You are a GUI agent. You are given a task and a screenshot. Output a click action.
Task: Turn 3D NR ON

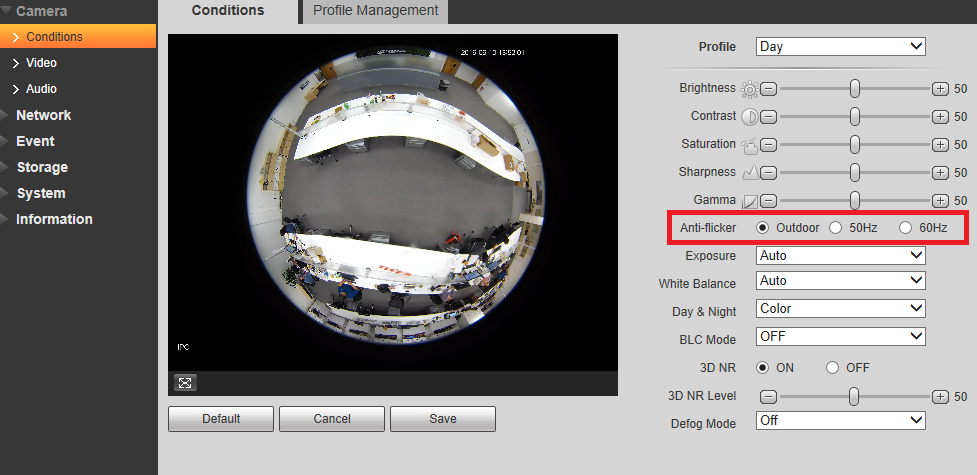762,368
